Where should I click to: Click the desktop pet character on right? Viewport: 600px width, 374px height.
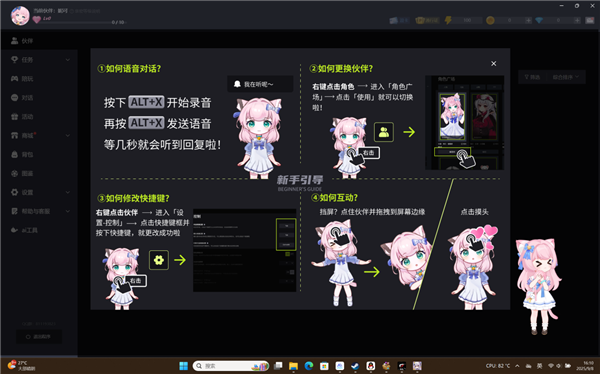point(539,286)
